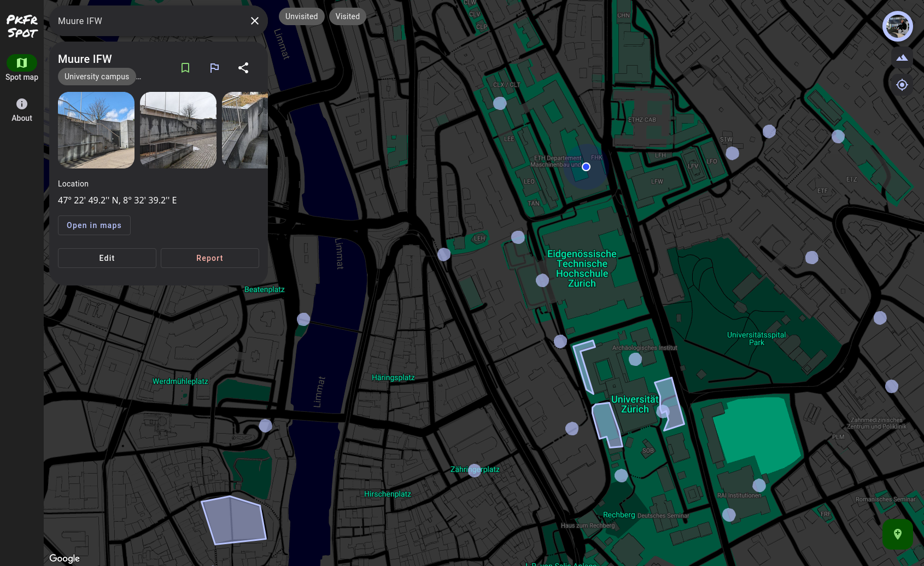Screen dimensions: 924x566
Task: Switch map to terrain layer view
Action: point(902,57)
